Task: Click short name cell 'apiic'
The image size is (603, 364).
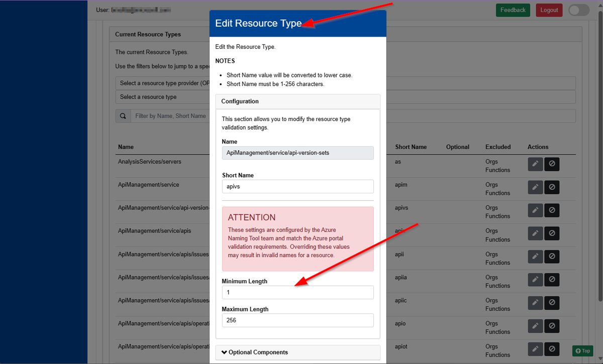Action: click(401, 300)
